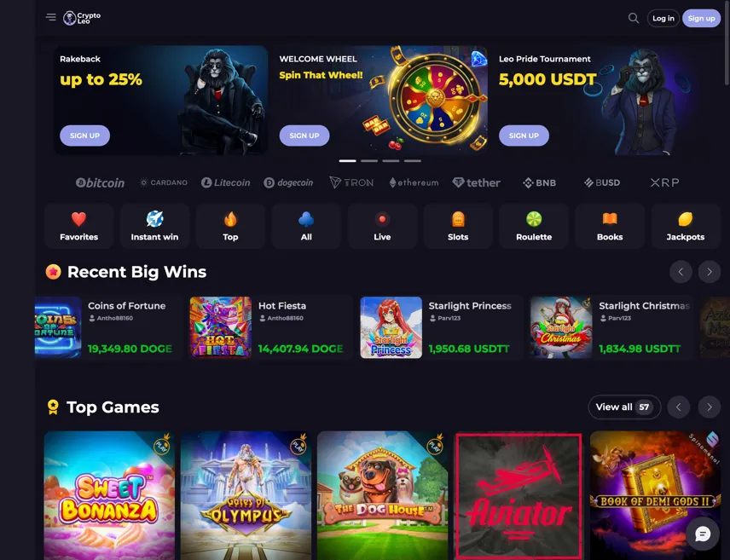Screen dimensions: 730x560
Task: Select the Jackpots lemon category
Action: (x=686, y=226)
